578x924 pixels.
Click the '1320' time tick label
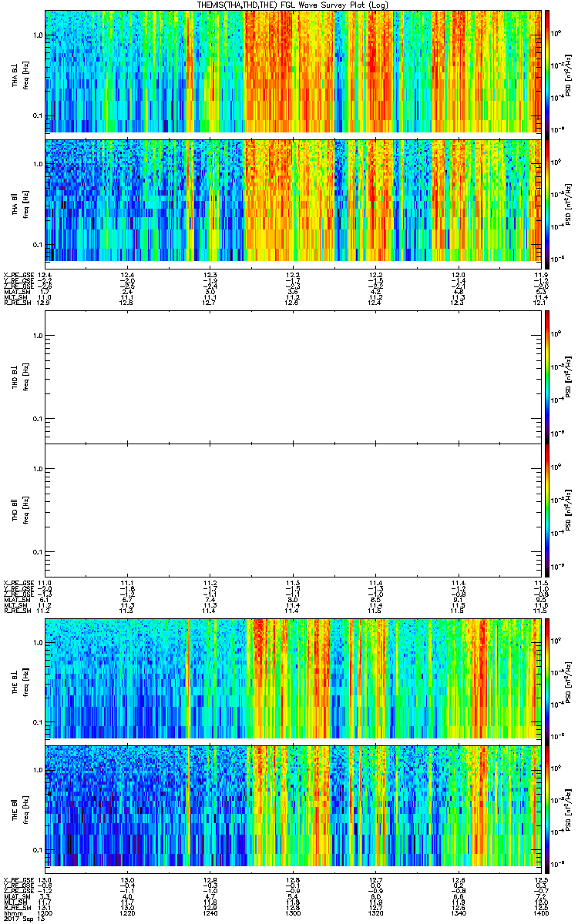(x=375, y=913)
